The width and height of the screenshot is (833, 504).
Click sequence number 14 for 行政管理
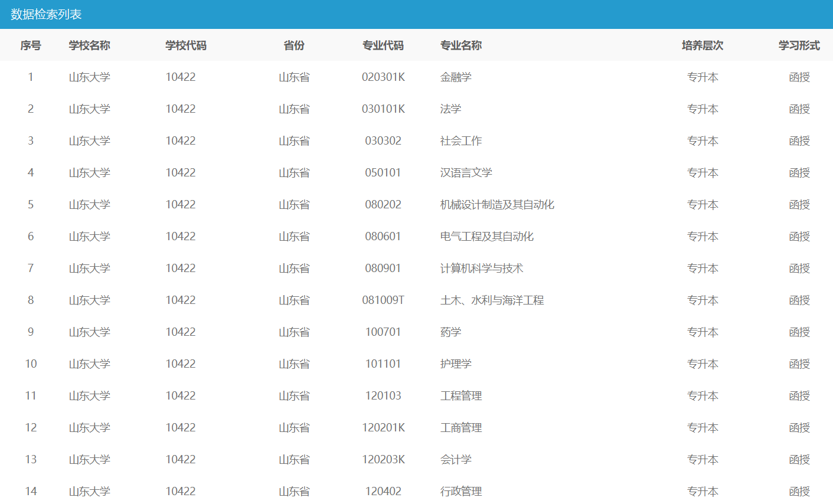(x=31, y=492)
